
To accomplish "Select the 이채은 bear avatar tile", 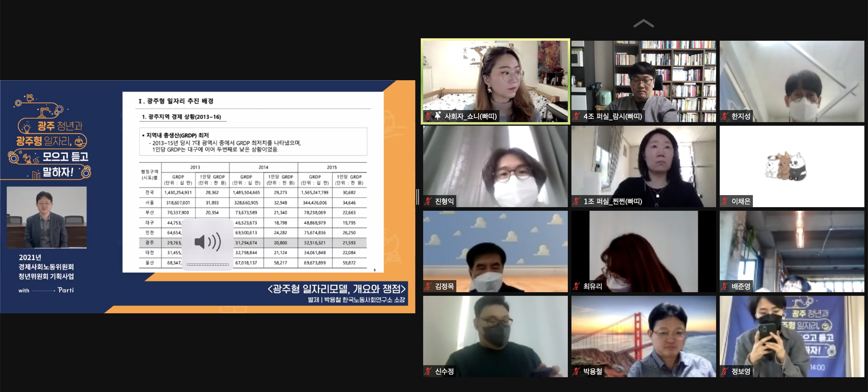I will (x=792, y=166).
